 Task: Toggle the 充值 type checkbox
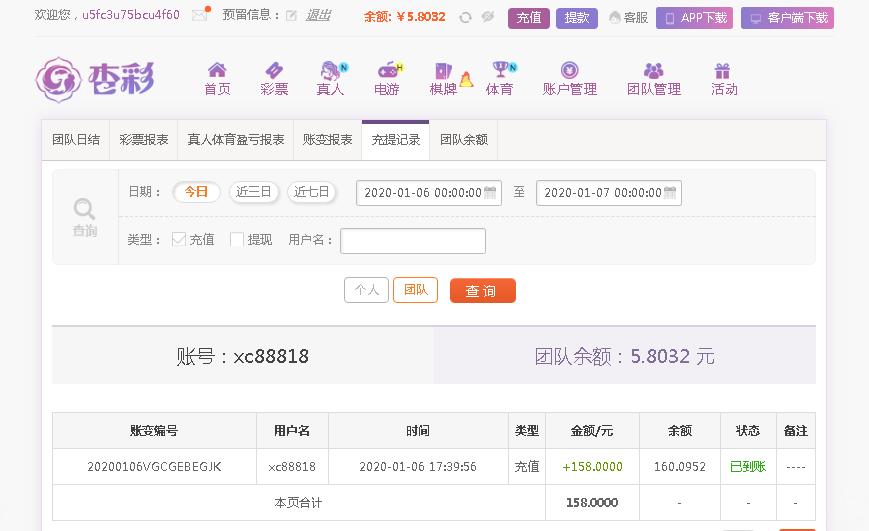click(178, 239)
